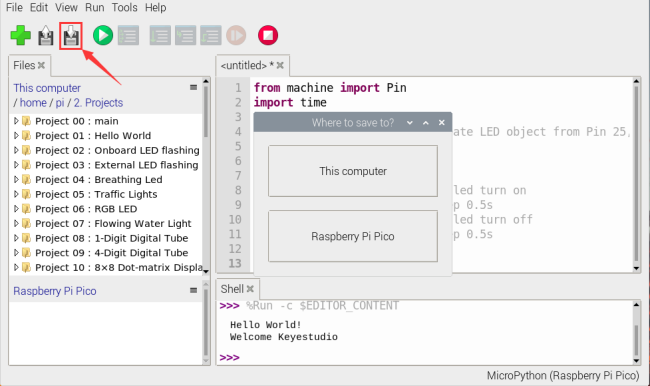Image resolution: width=650 pixels, height=386 pixels.
Task: Close the Where to save to dialog
Action: click(x=441, y=123)
